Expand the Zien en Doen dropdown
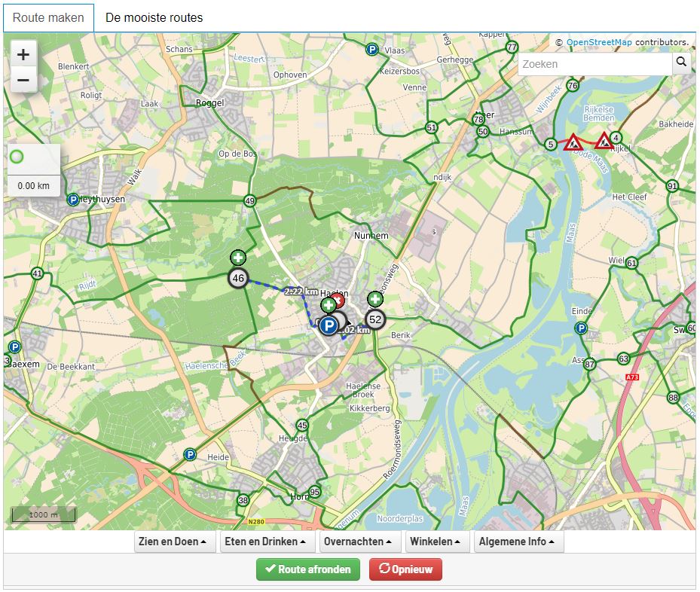The image size is (700, 592). (x=174, y=541)
